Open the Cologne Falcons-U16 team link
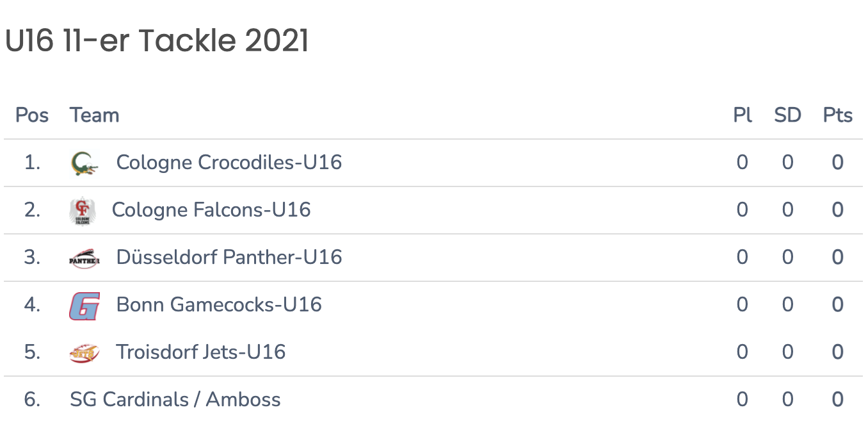868x428 pixels. pos(211,210)
